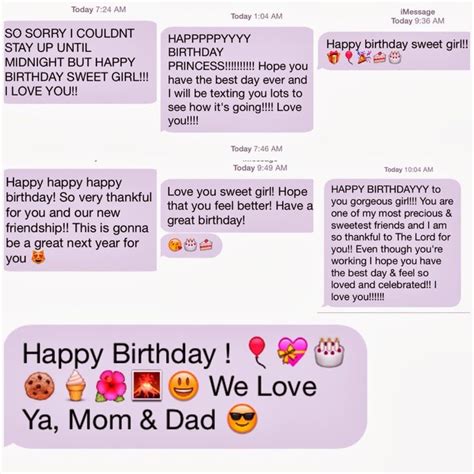Viewport: 474px width, 474px height.
Task: Click the kissing face emoji bubble
Action: 191,246
